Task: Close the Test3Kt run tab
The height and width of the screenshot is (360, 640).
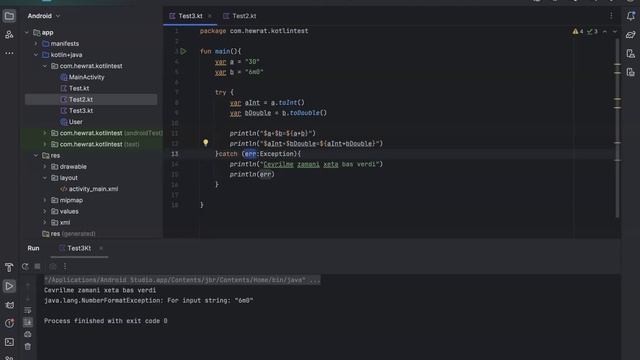Action: 101,248
